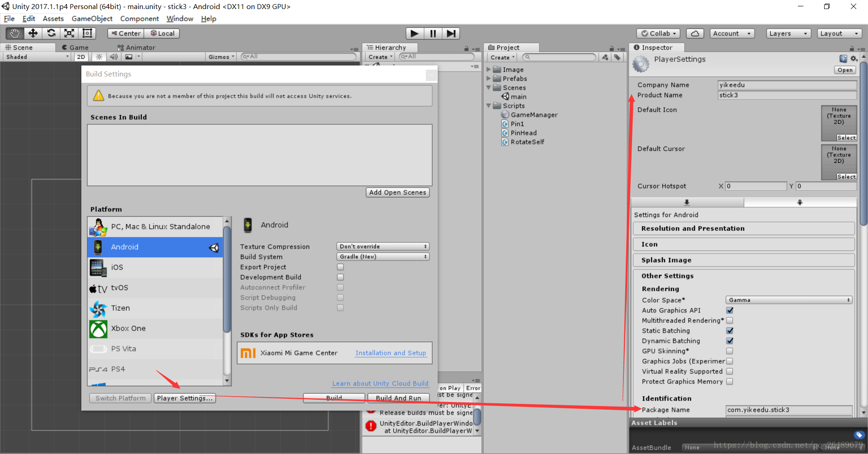The image size is (868, 454).
Task: Select the GameManager script
Action: (529, 115)
